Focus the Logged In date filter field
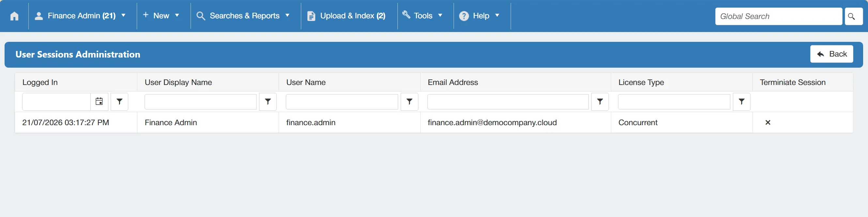 click(56, 102)
